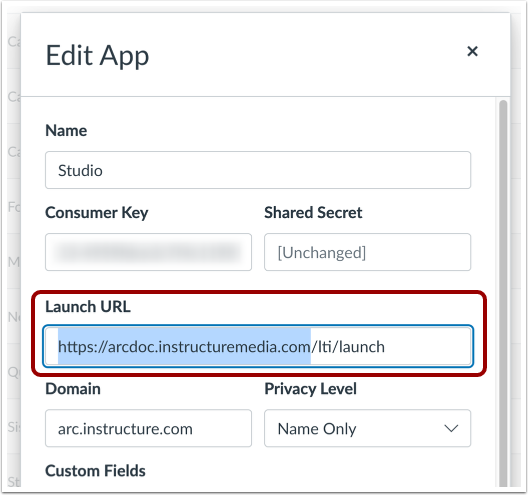528x495 pixels.
Task: Click the Name label
Action: [66, 131]
